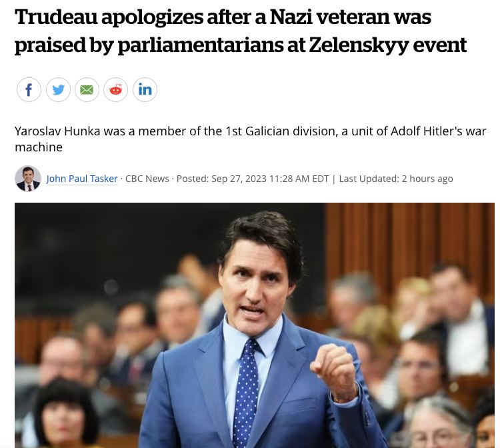Viewport: 500px width, 448px height.
Task: Click the "CBC News" byline text
Action: tap(147, 179)
